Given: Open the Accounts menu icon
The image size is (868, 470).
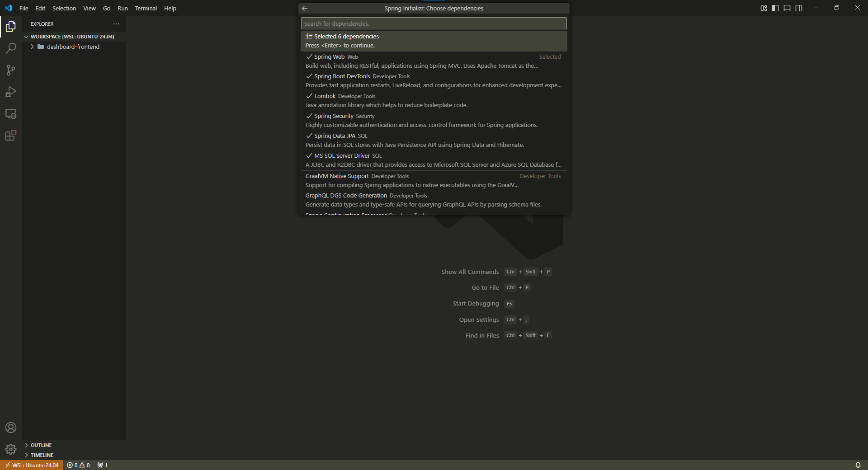Looking at the screenshot, I should (11, 428).
